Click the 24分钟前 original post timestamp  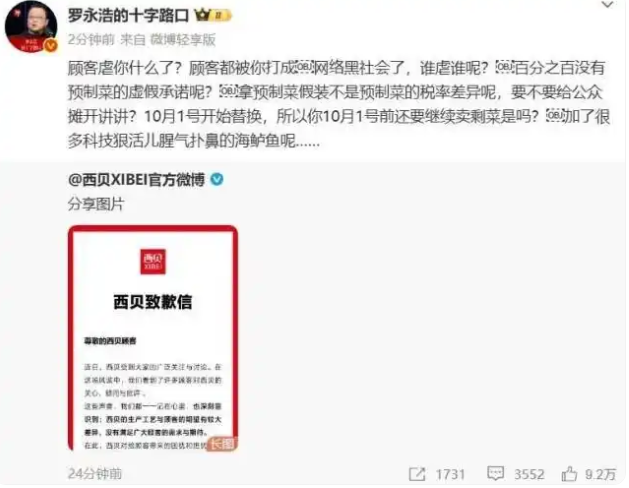(x=95, y=474)
